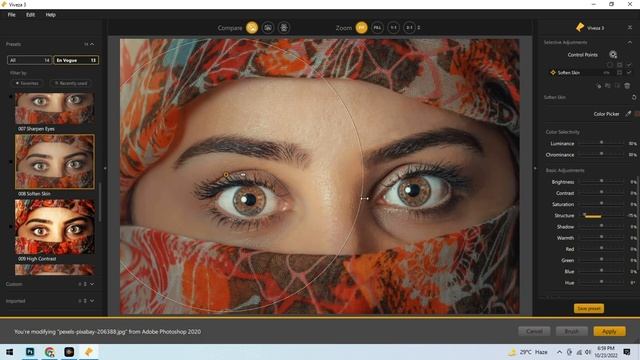Viewport: 640px width, 360px height.
Task: Adjust the Shadow slider
Action: tap(601, 227)
